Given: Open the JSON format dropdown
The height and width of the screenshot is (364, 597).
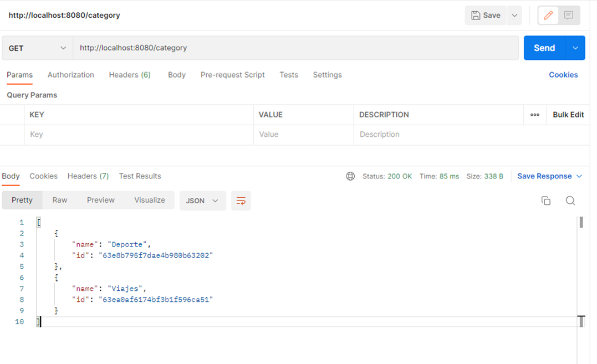Looking at the screenshot, I should point(202,201).
